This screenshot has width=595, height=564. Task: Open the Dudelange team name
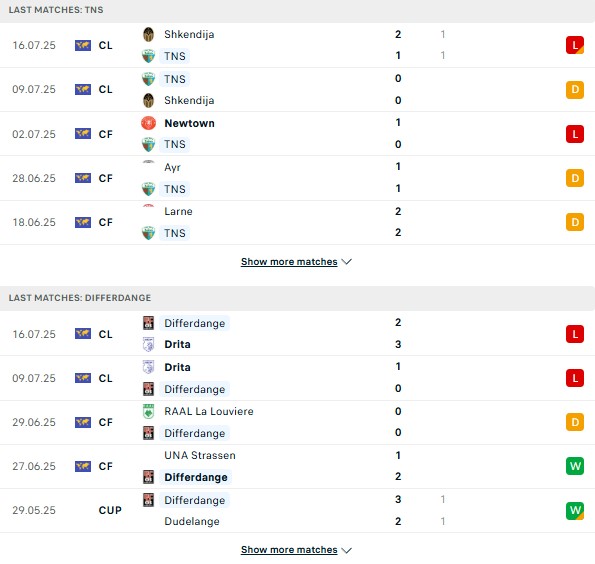(x=192, y=521)
